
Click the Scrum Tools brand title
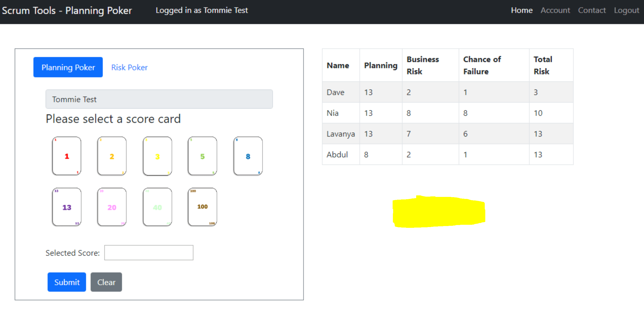point(67,11)
